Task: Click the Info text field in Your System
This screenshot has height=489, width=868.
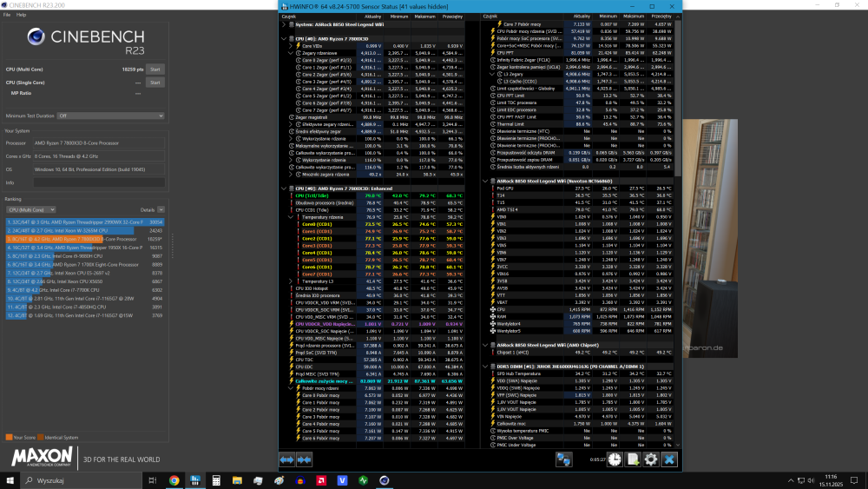Action: [x=99, y=182]
